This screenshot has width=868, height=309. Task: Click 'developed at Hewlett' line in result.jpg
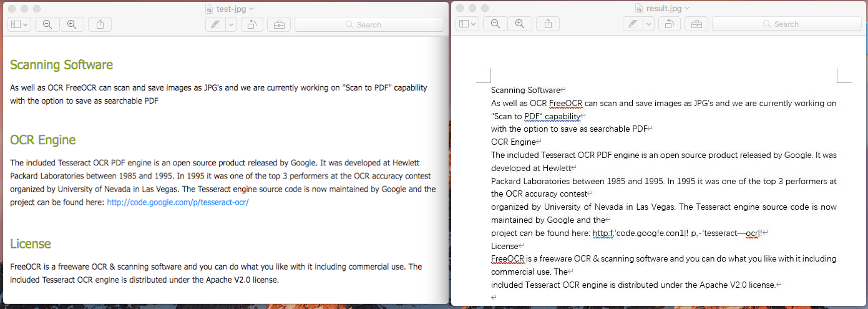(x=531, y=168)
